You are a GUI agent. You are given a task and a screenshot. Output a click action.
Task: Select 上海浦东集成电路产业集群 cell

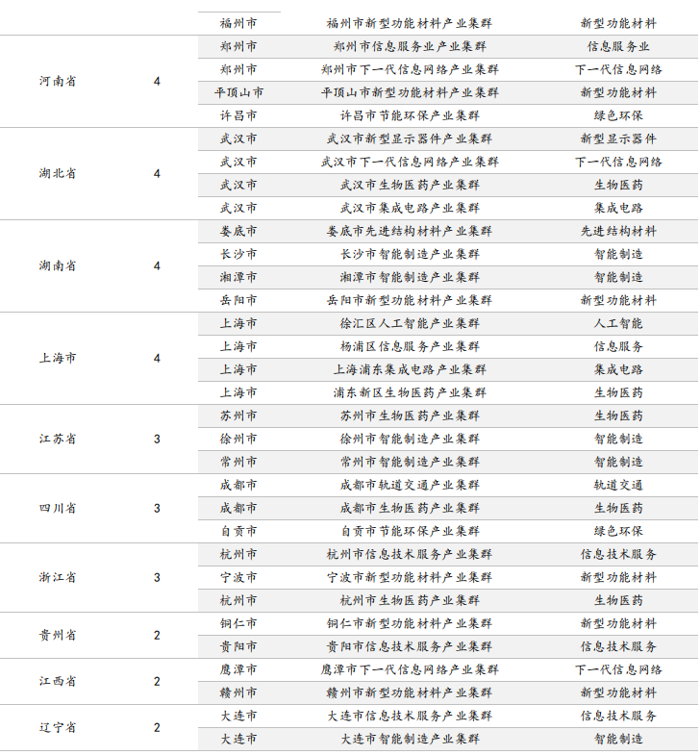(x=410, y=369)
